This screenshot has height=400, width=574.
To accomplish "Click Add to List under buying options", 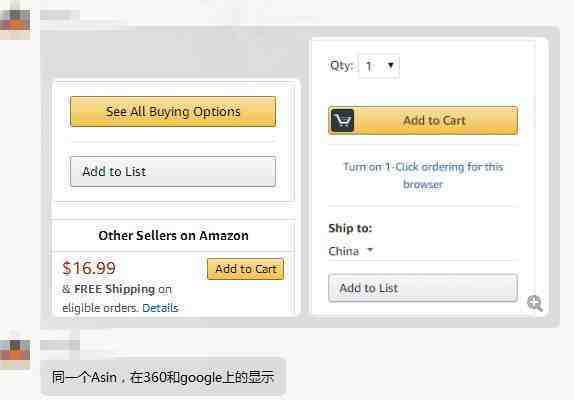I will tap(173, 172).
